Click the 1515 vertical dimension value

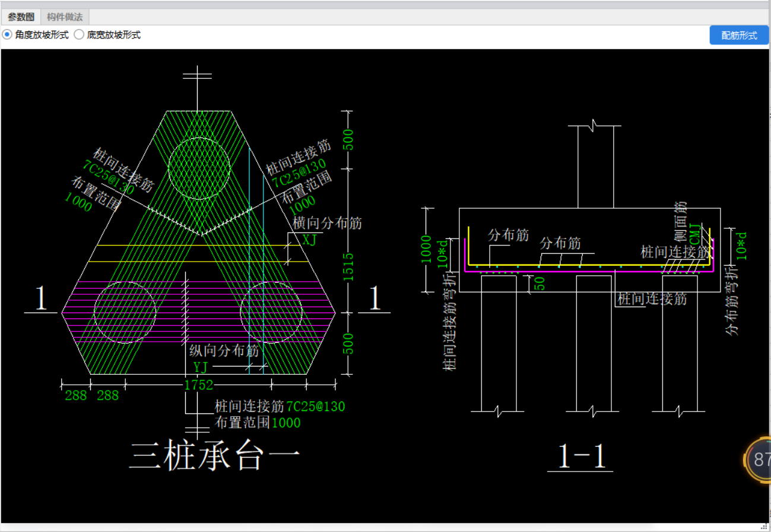click(x=348, y=267)
